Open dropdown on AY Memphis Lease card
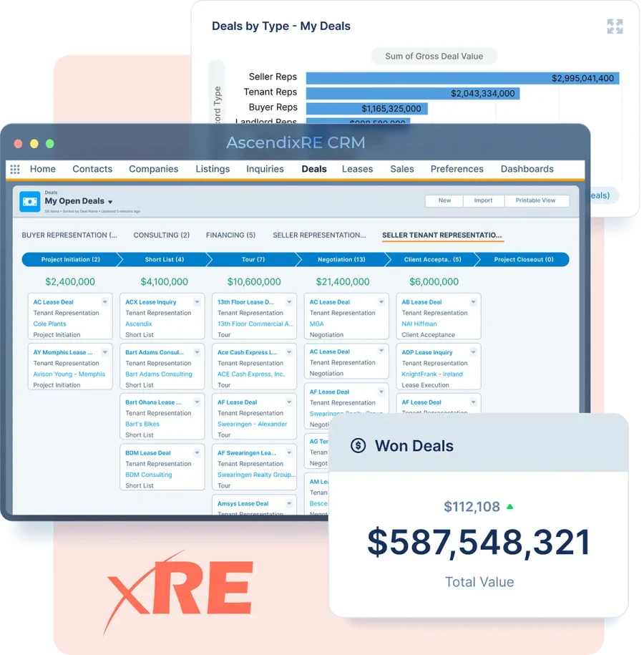Image resolution: width=644 pixels, height=655 pixels. 104,352
